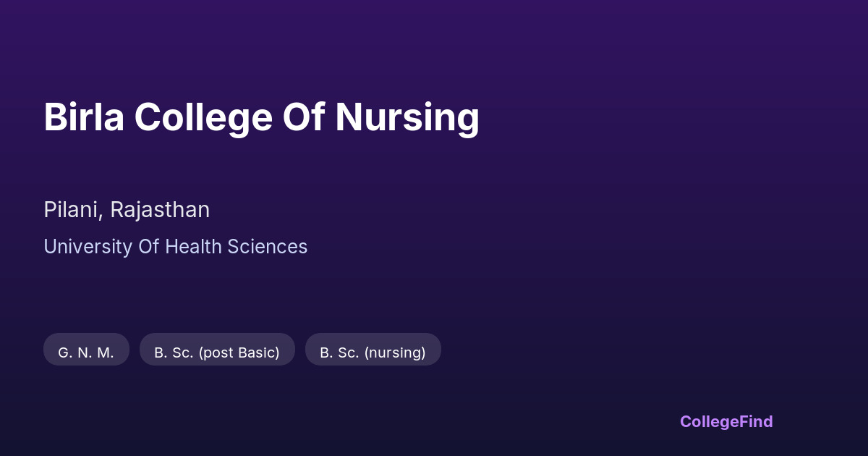Screen dimensions: 868x456
Task: Choose the B. Sc. (nursing) course pill
Action: coord(373,352)
